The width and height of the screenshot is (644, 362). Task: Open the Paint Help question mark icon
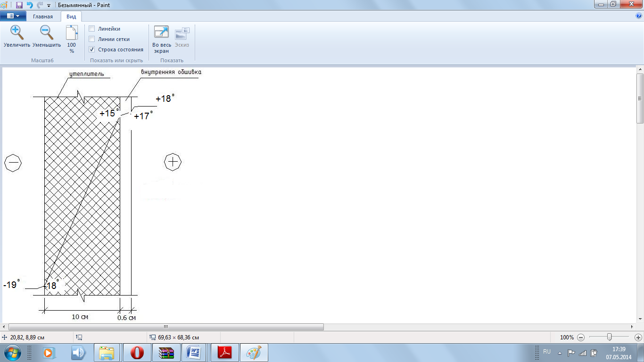(639, 16)
